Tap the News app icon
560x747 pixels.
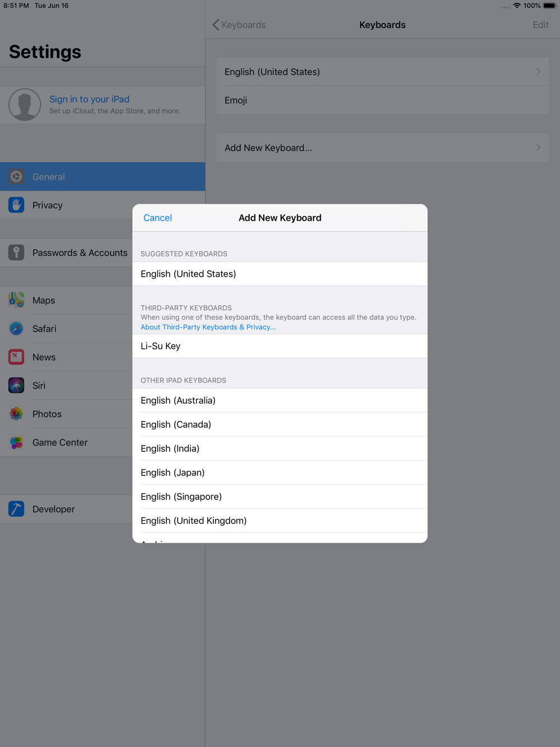pyautogui.click(x=16, y=357)
